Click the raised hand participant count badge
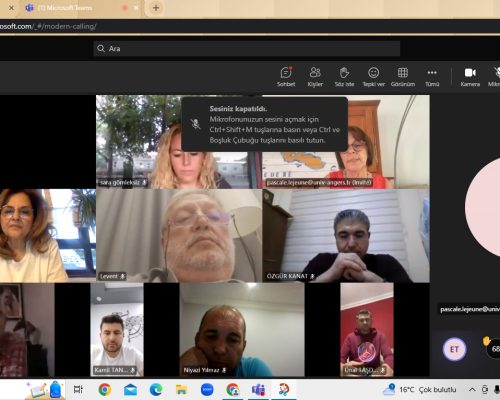This screenshot has width=500, height=400. coord(494,348)
